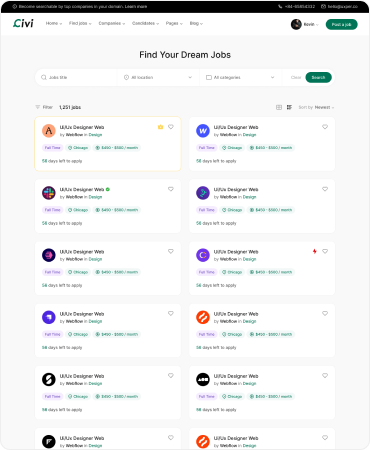Click the Post a job button

[342, 24]
